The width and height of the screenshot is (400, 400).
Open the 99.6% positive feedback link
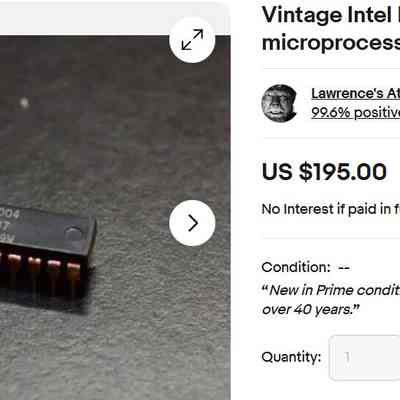click(355, 113)
